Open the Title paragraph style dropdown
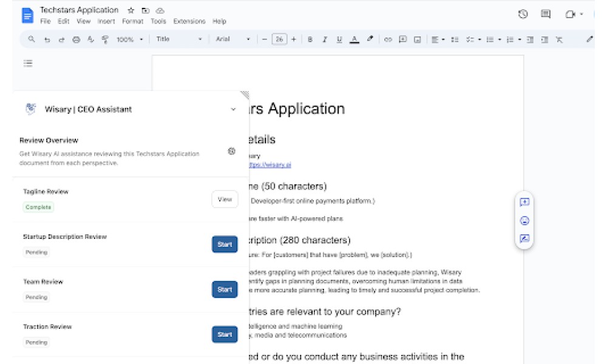607x364 pixels. pos(179,39)
